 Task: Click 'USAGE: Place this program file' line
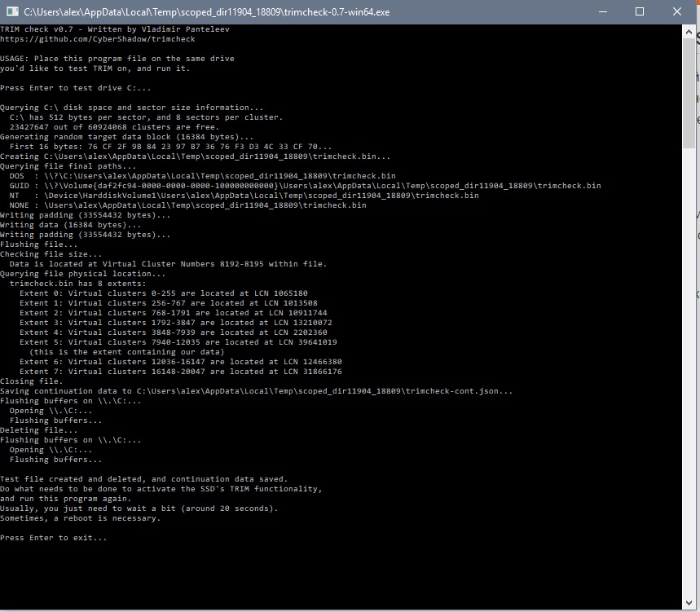117,59
